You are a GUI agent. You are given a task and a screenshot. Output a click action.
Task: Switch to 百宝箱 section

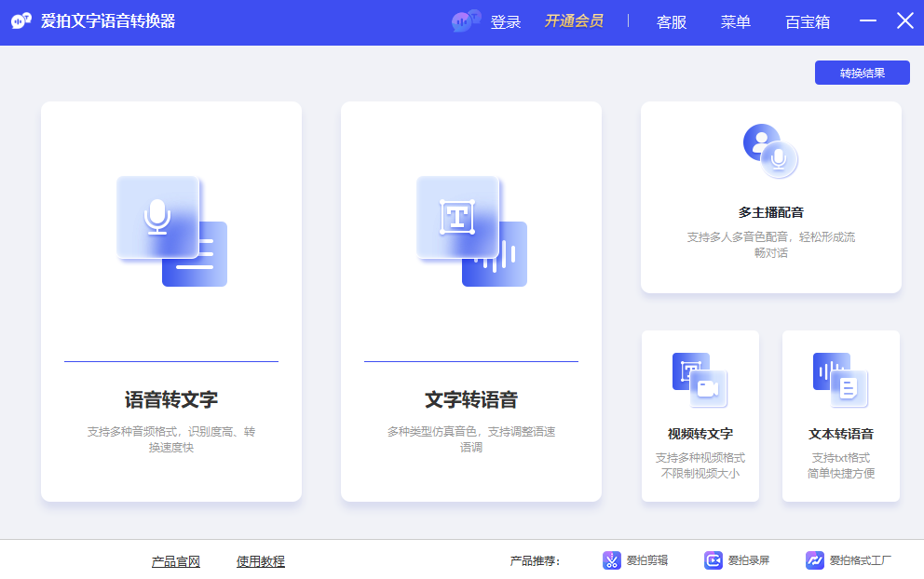(807, 21)
